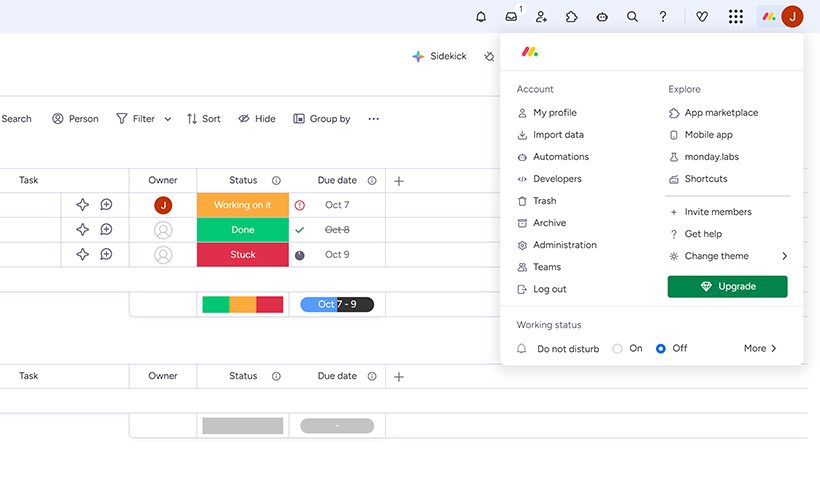
Task: Click the green Upgrade button
Action: pos(727,287)
